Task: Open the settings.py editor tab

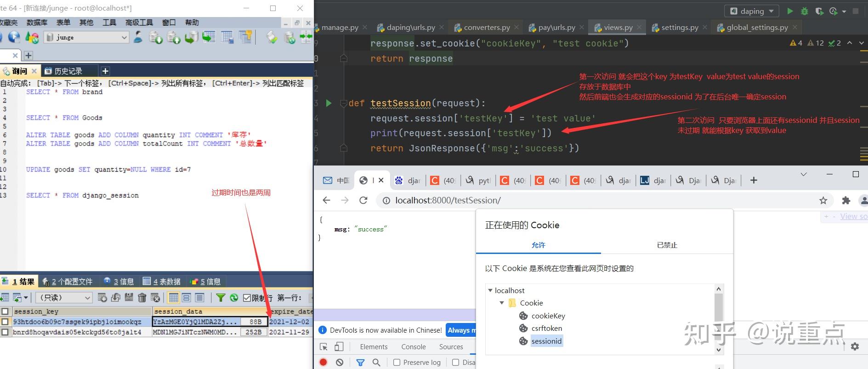Action: (x=680, y=27)
